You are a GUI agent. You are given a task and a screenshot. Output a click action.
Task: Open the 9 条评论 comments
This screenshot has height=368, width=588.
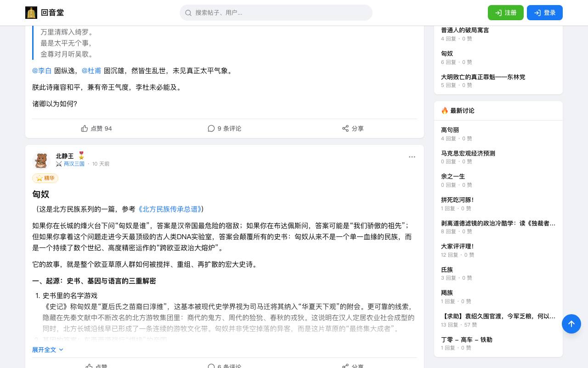pyautogui.click(x=224, y=128)
